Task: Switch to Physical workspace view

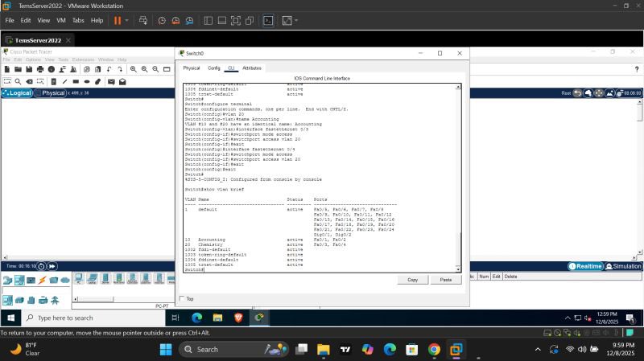Action: coord(50,93)
